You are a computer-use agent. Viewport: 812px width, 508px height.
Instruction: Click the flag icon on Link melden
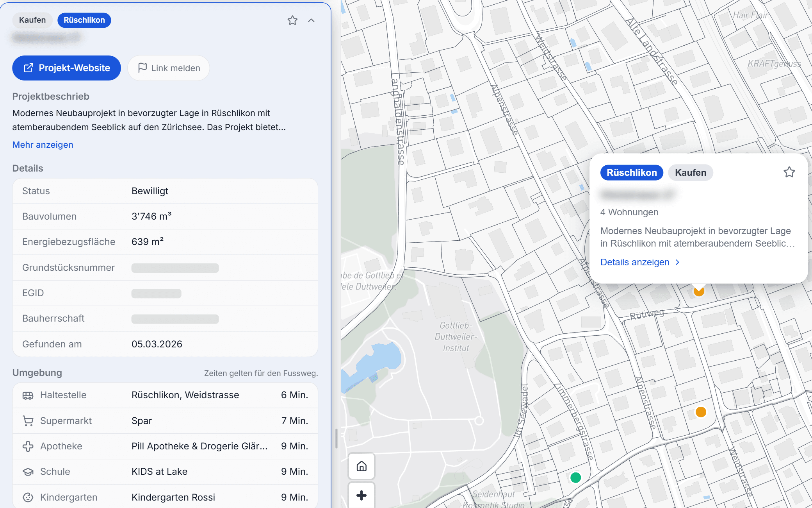click(142, 68)
